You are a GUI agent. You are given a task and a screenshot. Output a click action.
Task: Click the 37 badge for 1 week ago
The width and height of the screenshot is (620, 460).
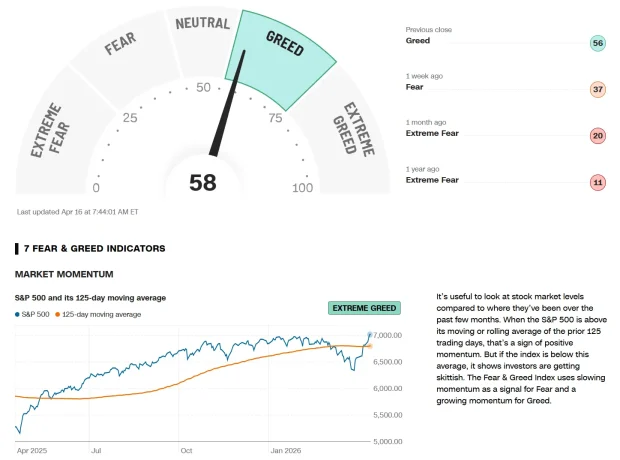[598, 89]
